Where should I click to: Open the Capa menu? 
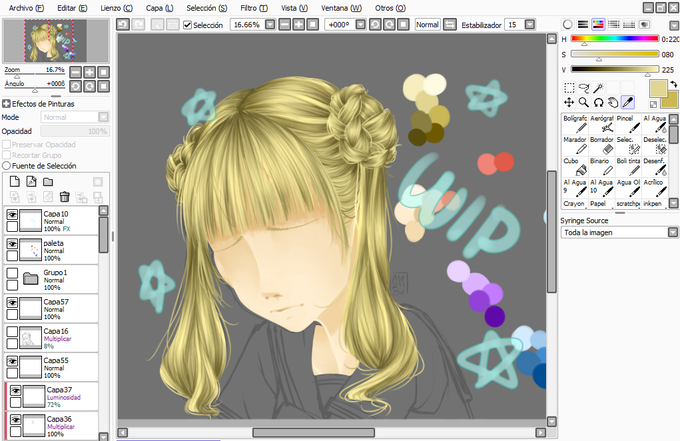[x=159, y=8]
